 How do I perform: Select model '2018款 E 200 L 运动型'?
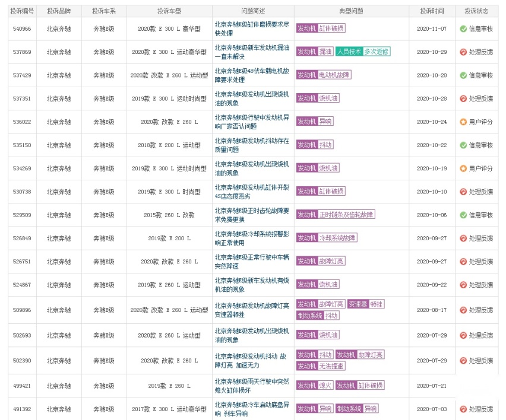[x=169, y=145]
